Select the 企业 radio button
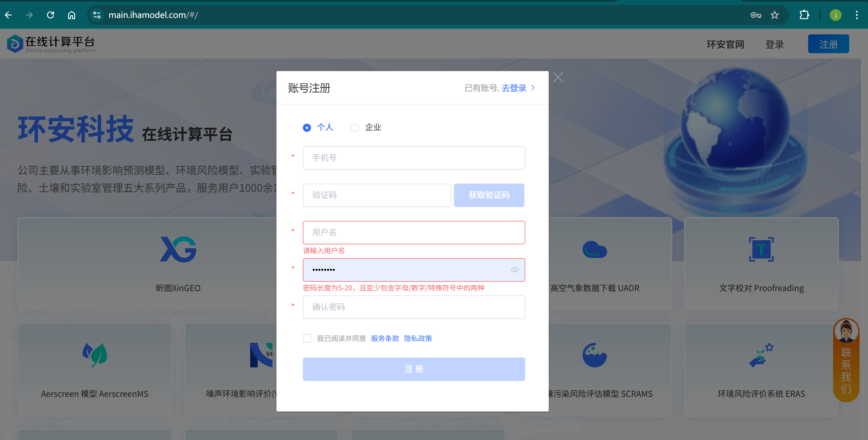 [x=355, y=128]
